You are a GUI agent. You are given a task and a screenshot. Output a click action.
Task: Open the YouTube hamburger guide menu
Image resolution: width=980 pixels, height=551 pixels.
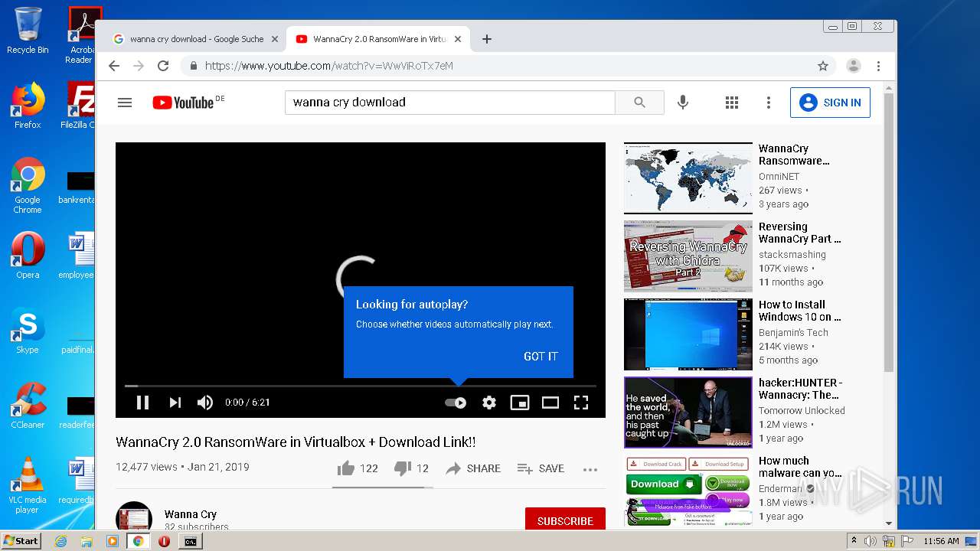point(125,103)
